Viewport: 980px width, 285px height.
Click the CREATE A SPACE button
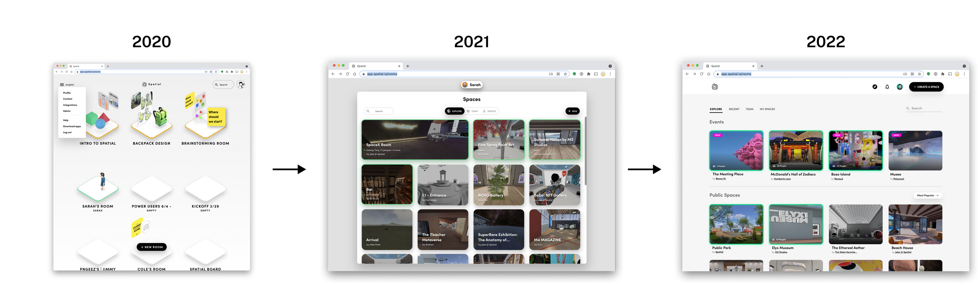coord(926,87)
